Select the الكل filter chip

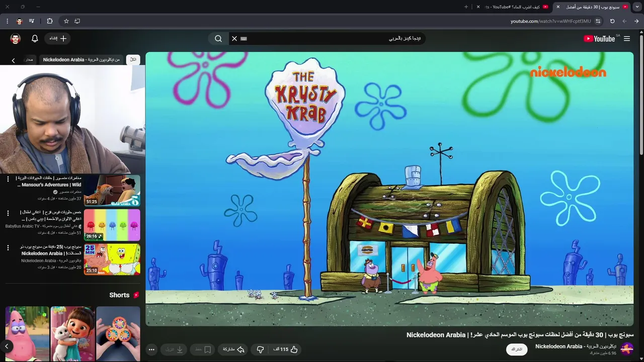(133, 59)
